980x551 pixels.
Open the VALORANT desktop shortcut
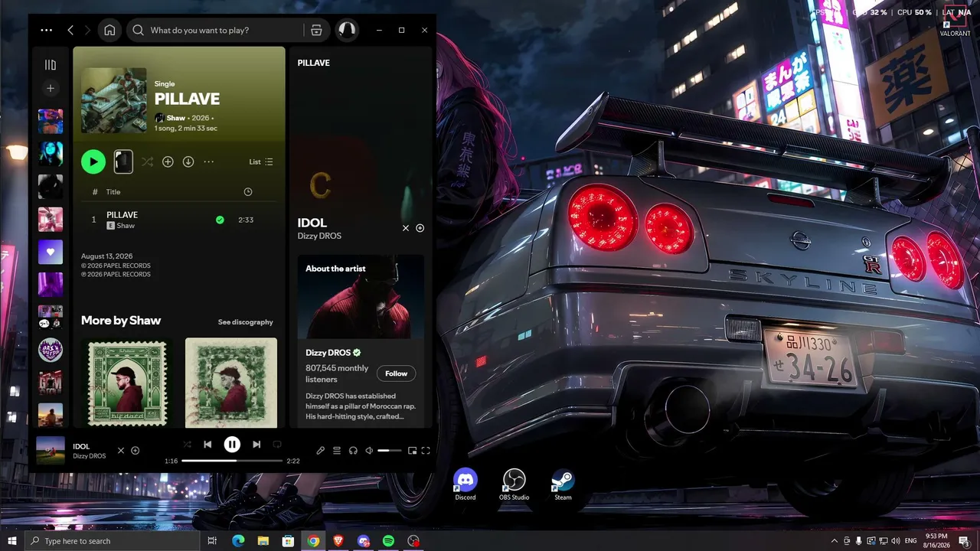pos(955,21)
